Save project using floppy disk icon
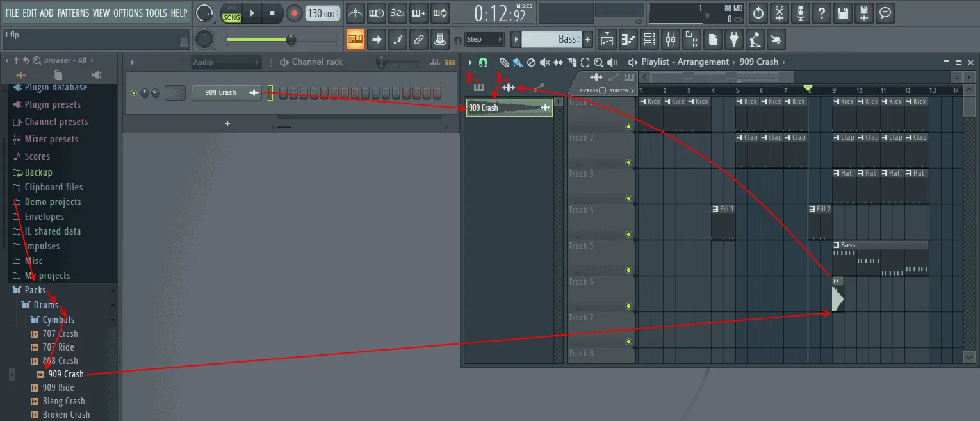The height and width of the screenshot is (421, 980). (x=843, y=13)
